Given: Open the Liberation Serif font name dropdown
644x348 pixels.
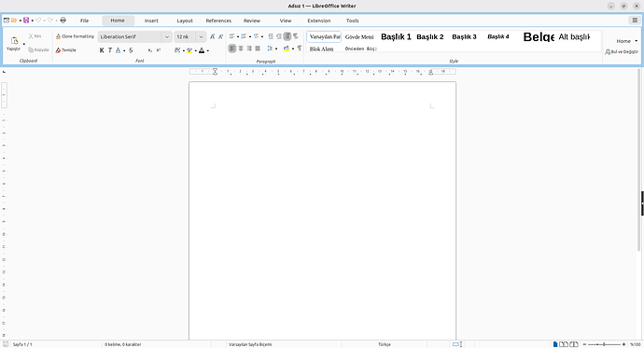Looking at the screenshot, I should pyautogui.click(x=167, y=36).
